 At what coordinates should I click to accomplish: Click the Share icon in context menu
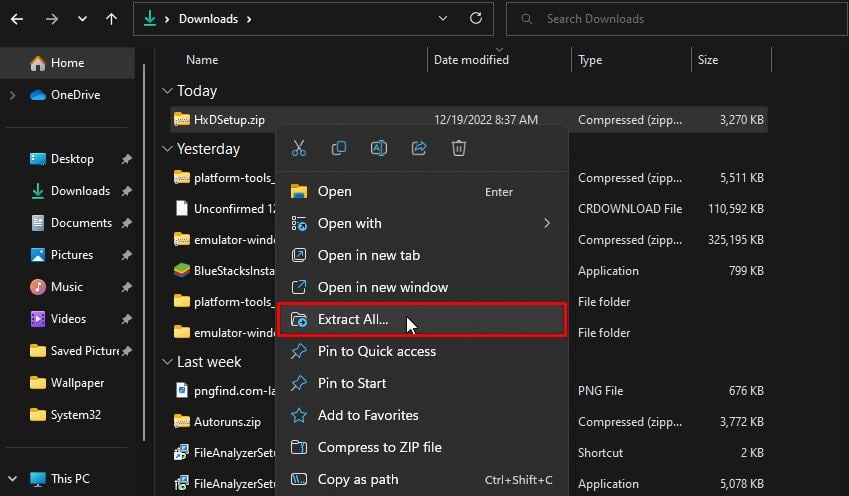[x=419, y=148]
